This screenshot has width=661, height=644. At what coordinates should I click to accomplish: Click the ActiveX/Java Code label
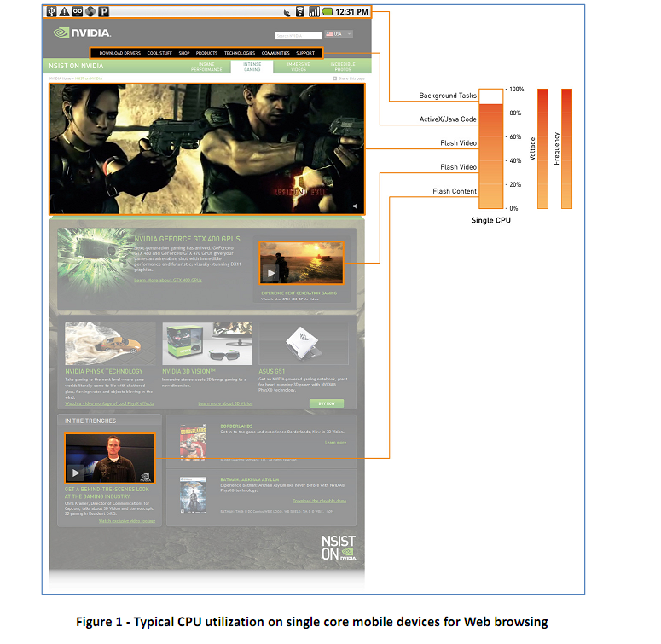(x=448, y=119)
